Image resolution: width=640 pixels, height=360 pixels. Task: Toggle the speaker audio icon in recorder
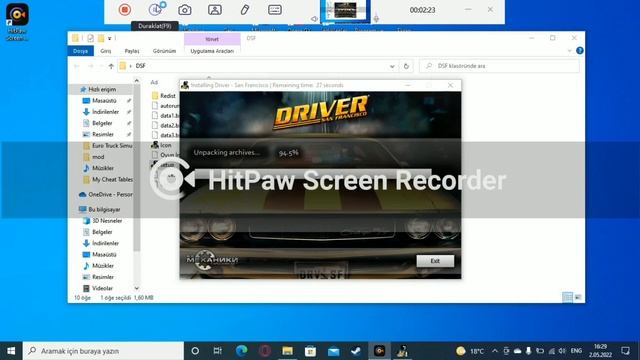(314, 18)
